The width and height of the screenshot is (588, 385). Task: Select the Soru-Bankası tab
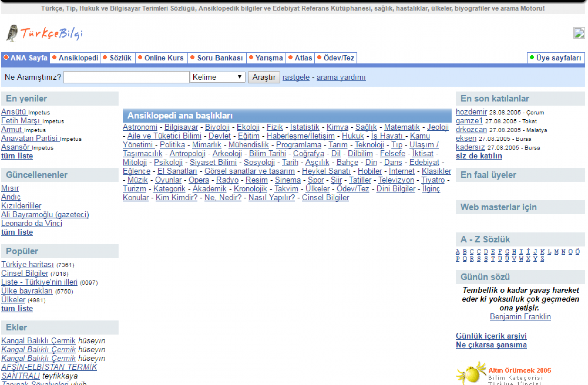pos(217,58)
